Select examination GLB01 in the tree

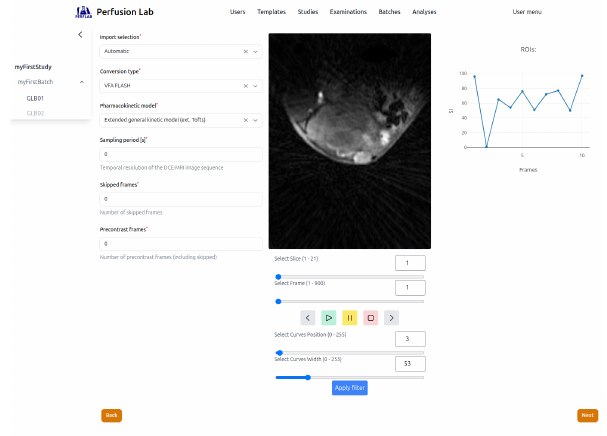(35, 98)
